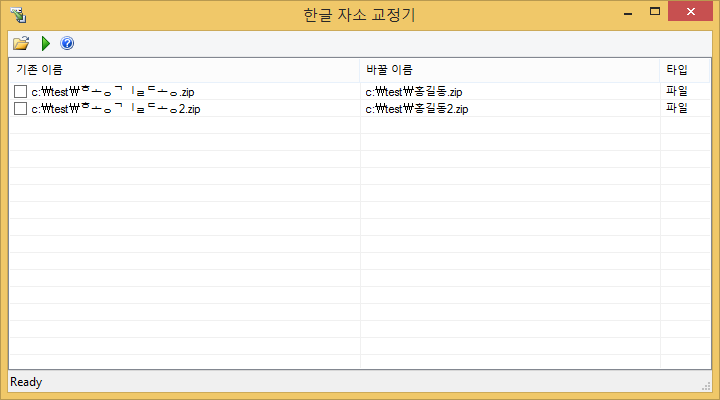This screenshot has width=720, height=400.
Task: Sort by 바꿀 이름 column header
Action: (510, 70)
